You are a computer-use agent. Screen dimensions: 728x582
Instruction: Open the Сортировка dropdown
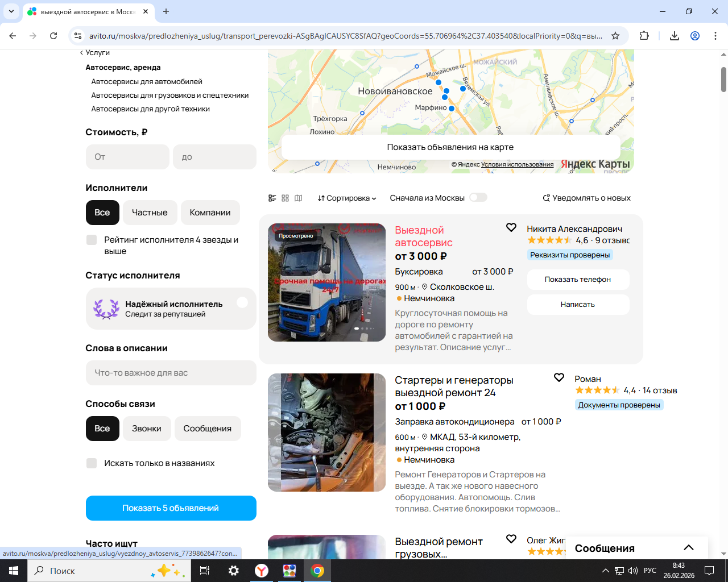click(347, 198)
